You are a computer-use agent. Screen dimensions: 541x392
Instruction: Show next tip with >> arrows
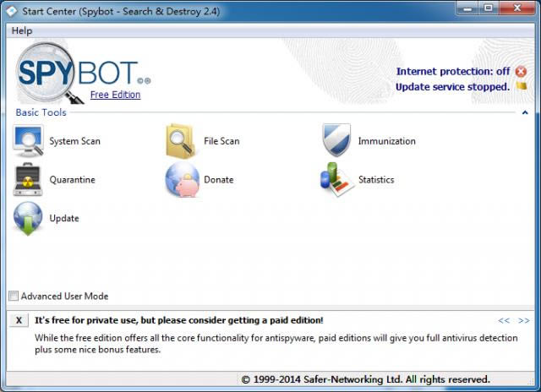pos(524,321)
